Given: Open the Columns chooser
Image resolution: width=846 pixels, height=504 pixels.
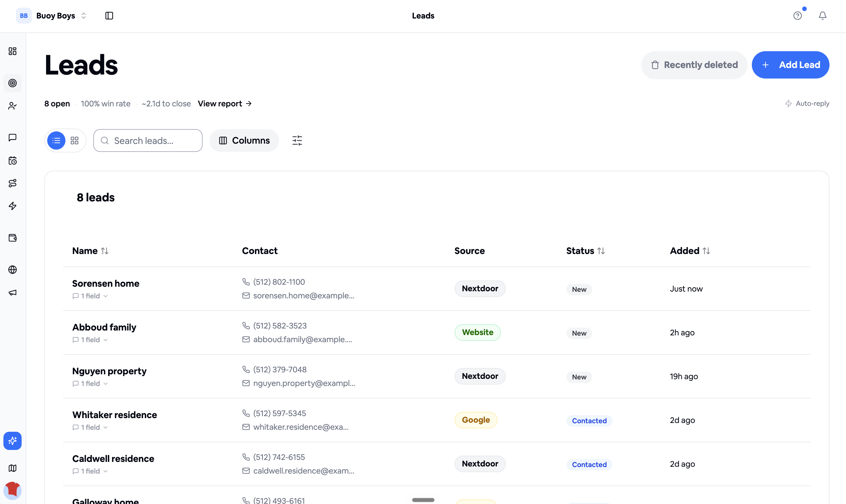Looking at the screenshot, I should [x=244, y=141].
